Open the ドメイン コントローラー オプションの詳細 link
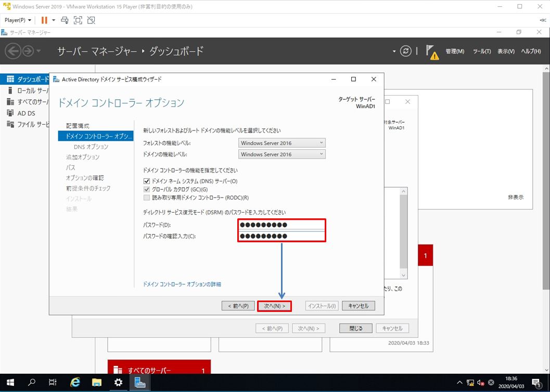Image resolution: width=550 pixels, height=392 pixels. click(182, 284)
